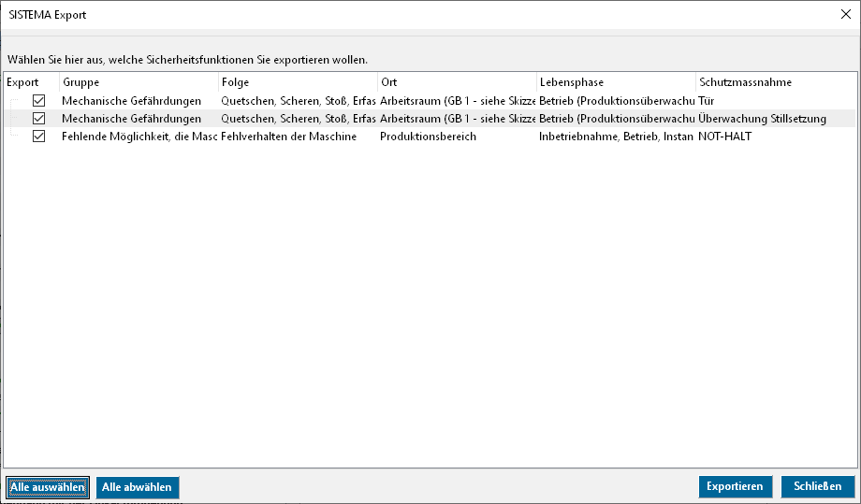Click the Alle auswählen button
861x504 pixels.
click(47, 487)
